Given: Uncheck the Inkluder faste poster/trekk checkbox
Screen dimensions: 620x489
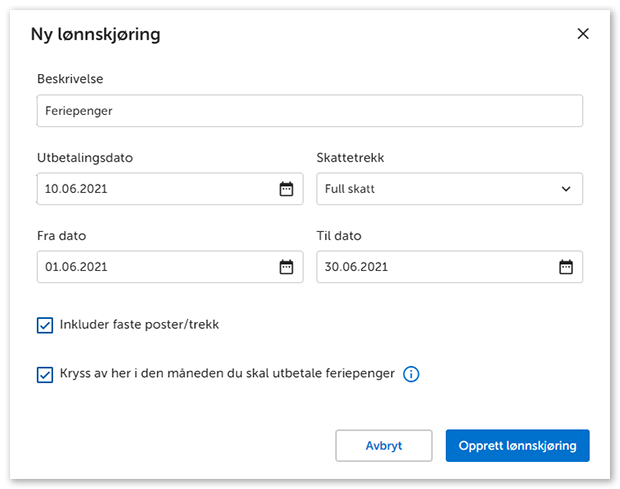Looking at the screenshot, I should click(44, 325).
